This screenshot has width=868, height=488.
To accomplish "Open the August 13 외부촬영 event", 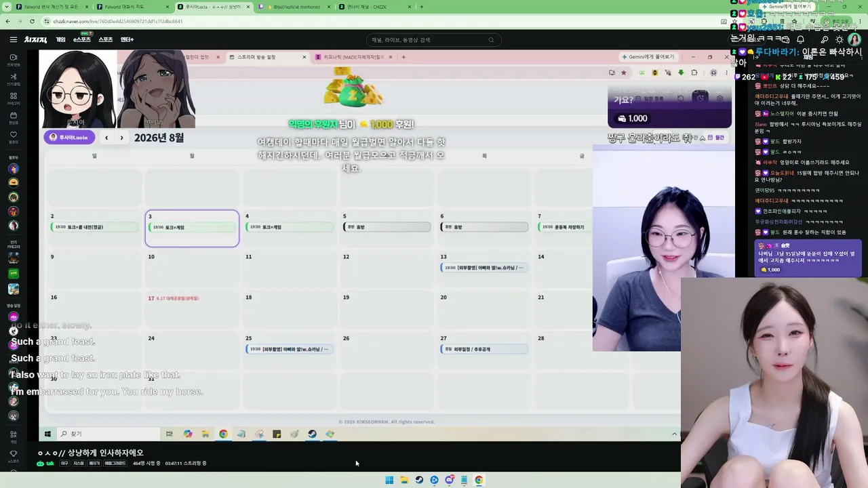I will point(484,268).
